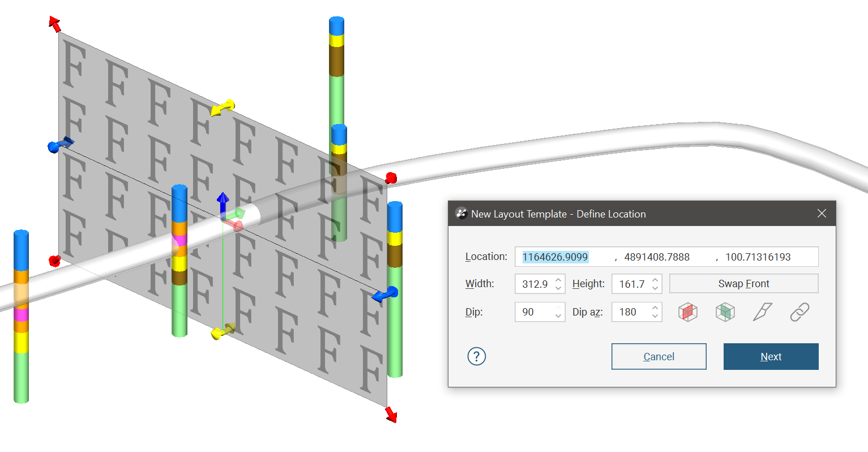The image size is (868, 452).
Task: Click the blue arrow handle on the plane's right edge
Action: point(385,295)
